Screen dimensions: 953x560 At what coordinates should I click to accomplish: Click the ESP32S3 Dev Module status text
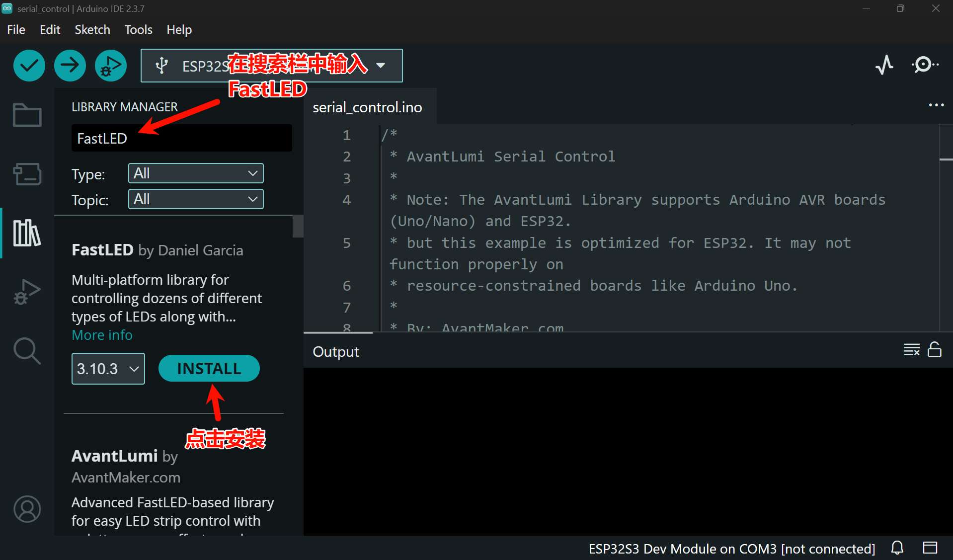(x=732, y=549)
